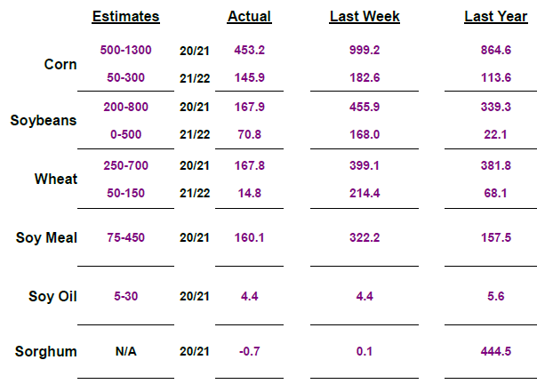Select the Soy Meal actual value 160.1

[x=249, y=237]
